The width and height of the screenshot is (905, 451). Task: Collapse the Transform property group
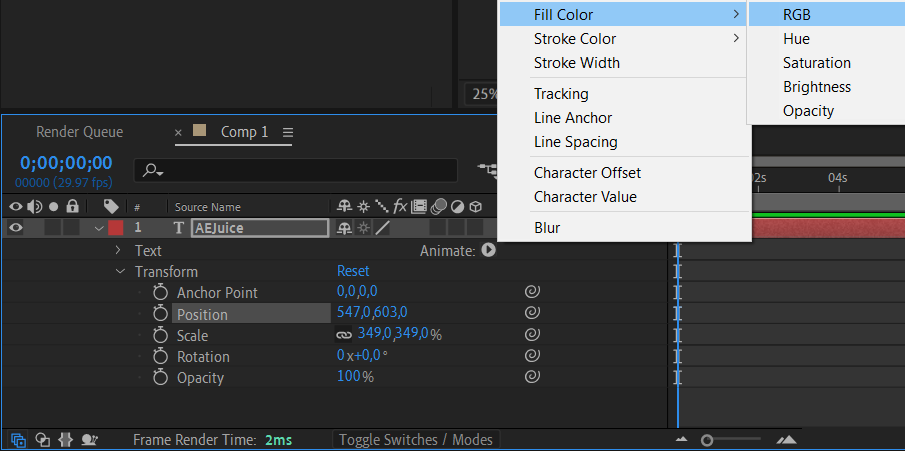pyautogui.click(x=119, y=272)
